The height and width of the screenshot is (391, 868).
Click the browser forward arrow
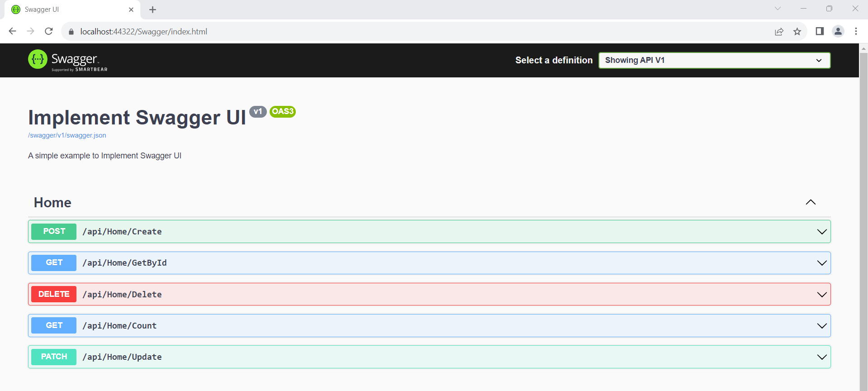(31, 31)
